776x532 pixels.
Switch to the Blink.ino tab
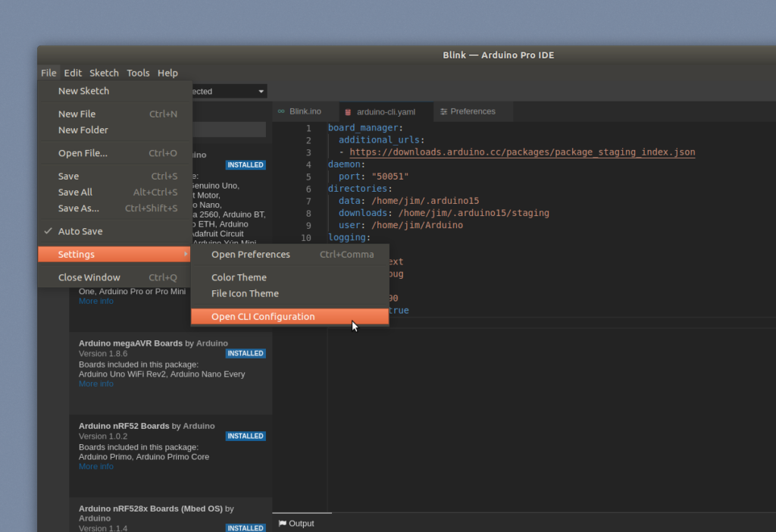[x=305, y=111]
